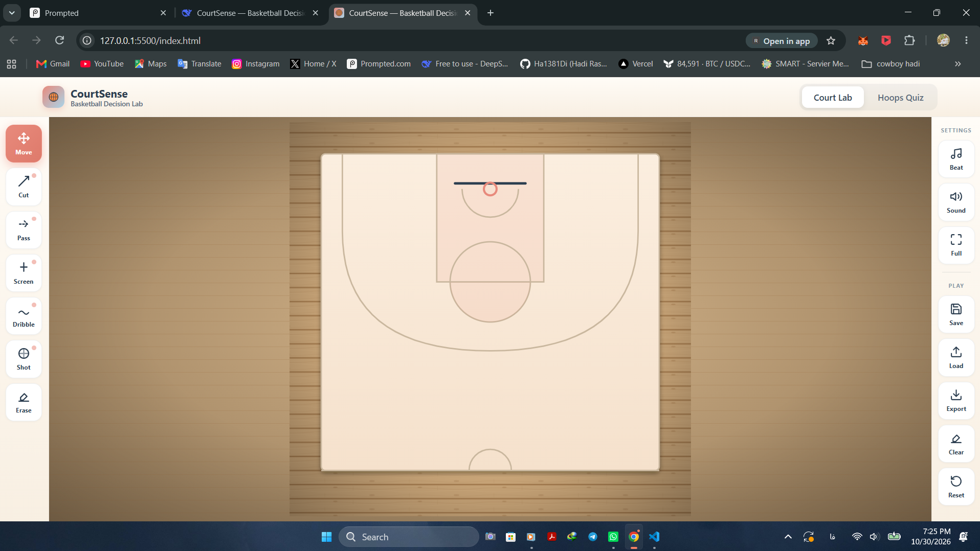
Task: Enter Full screen mode
Action: coord(956,245)
